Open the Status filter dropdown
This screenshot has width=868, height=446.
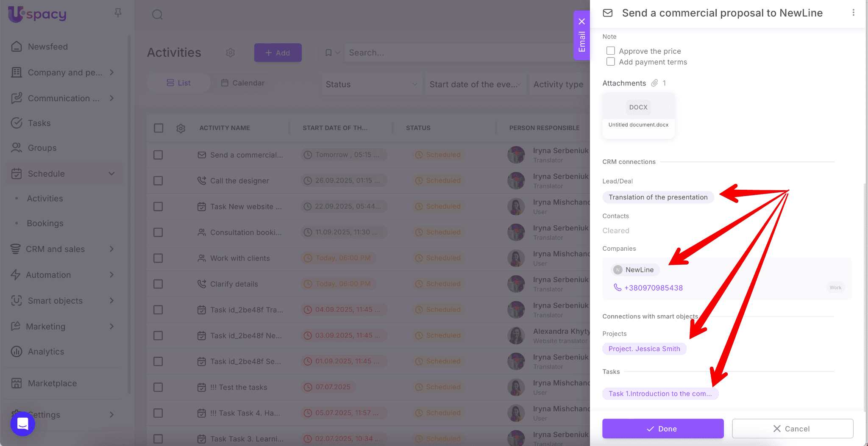(371, 84)
